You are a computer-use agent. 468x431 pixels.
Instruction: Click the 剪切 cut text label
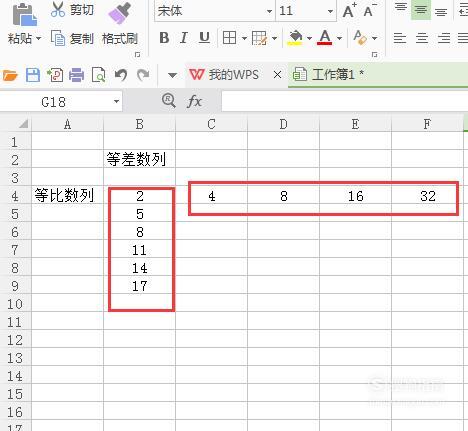[82, 10]
